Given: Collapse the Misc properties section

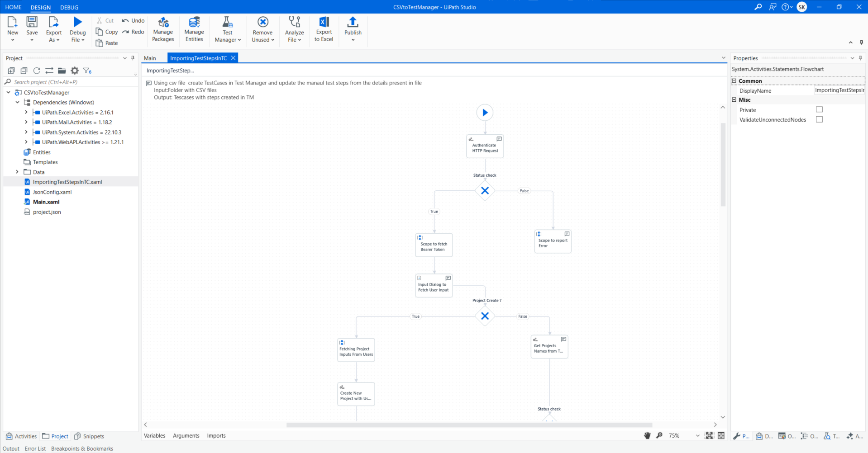Looking at the screenshot, I should [x=734, y=99].
